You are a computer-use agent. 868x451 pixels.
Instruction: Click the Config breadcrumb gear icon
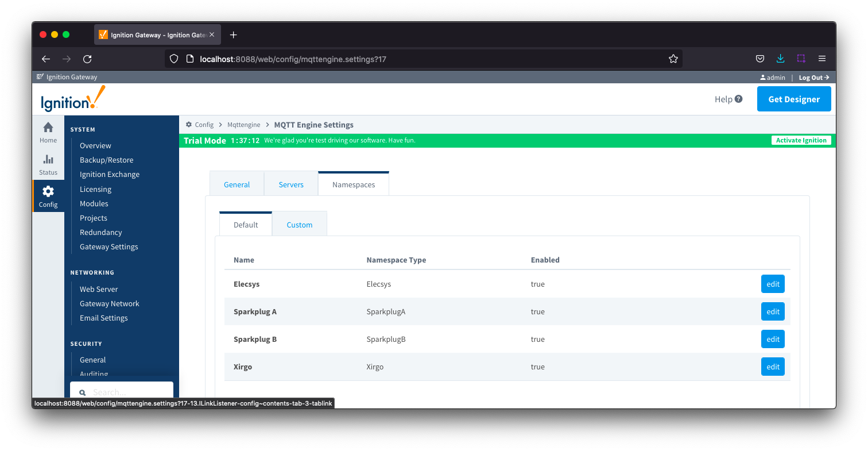(x=189, y=125)
